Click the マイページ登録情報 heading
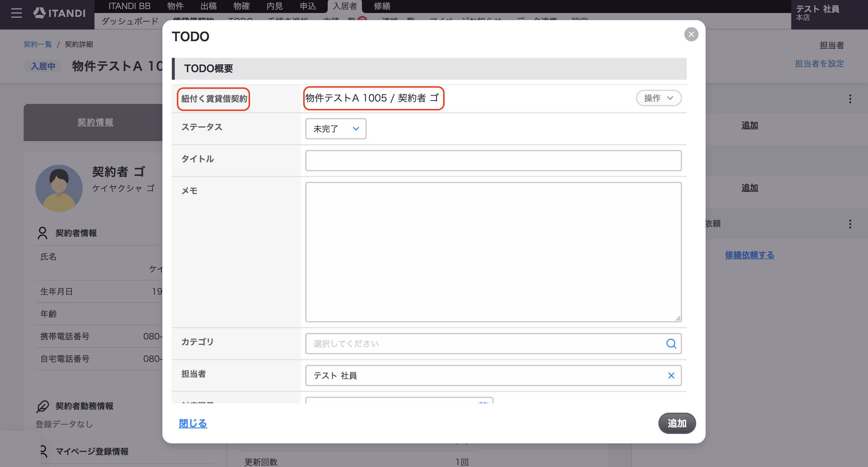Viewport: 868px width, 467px height. click(92, 451)
